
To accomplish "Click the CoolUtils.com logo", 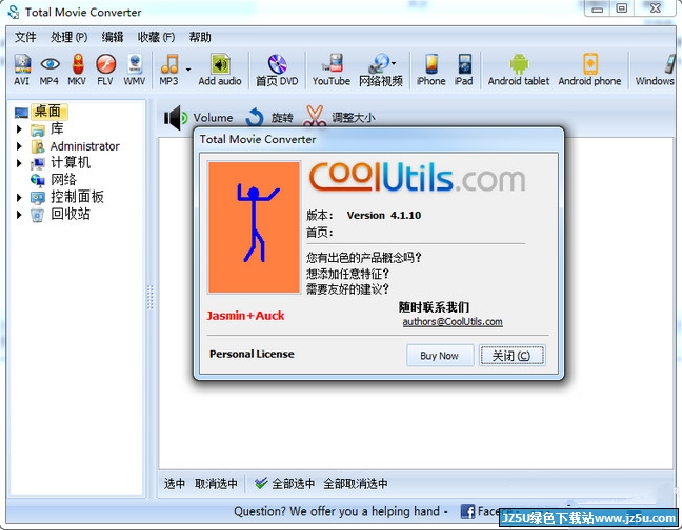I will coord(417,177).
